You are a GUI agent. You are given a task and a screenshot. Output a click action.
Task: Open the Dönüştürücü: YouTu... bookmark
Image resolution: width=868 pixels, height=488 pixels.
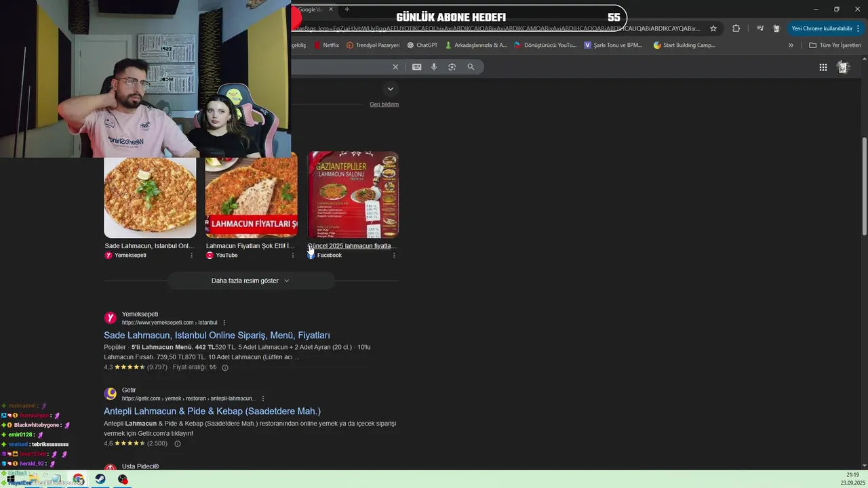point(545,45)
